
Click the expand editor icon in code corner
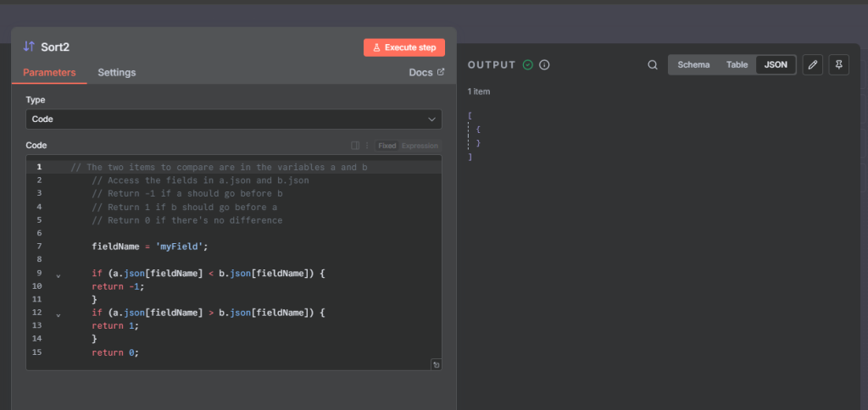[x=436, y=364]
